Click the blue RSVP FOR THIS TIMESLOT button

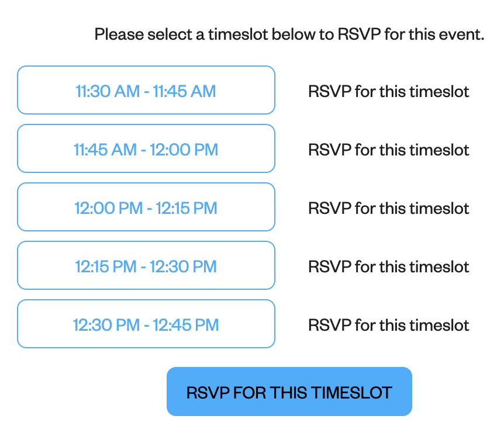(x=289, y=392)
